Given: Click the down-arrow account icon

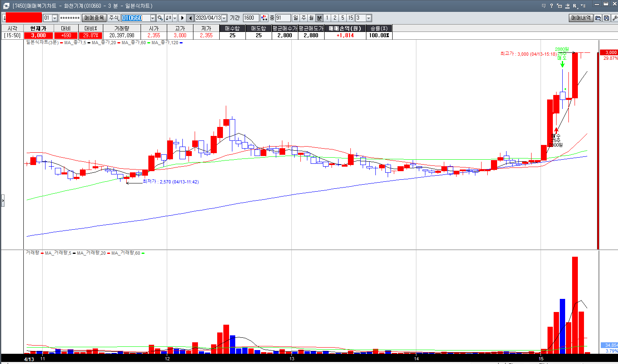Looking at the screenshot, I should [x=4, y=18].
